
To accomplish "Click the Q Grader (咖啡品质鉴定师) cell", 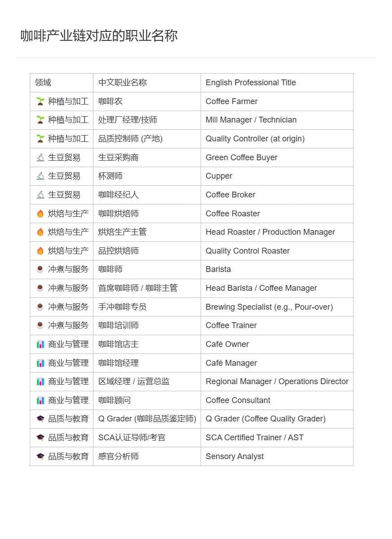I will coord(147,419).
